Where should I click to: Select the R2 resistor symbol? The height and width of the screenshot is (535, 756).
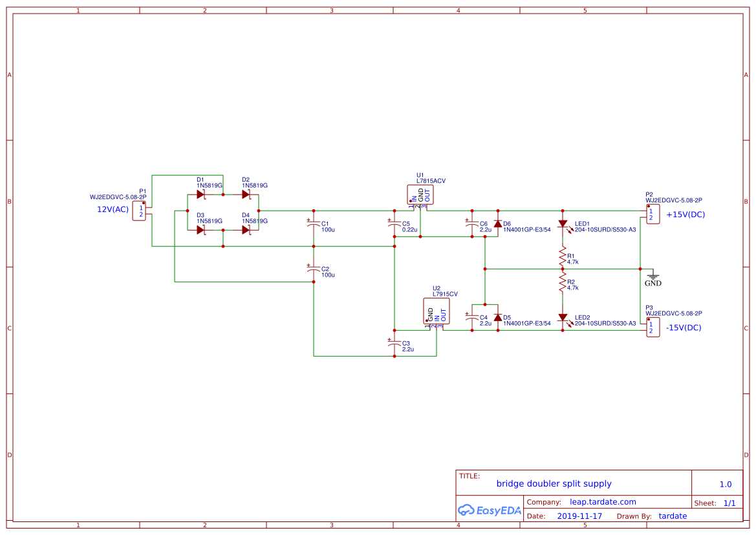[x=562, y=282]
